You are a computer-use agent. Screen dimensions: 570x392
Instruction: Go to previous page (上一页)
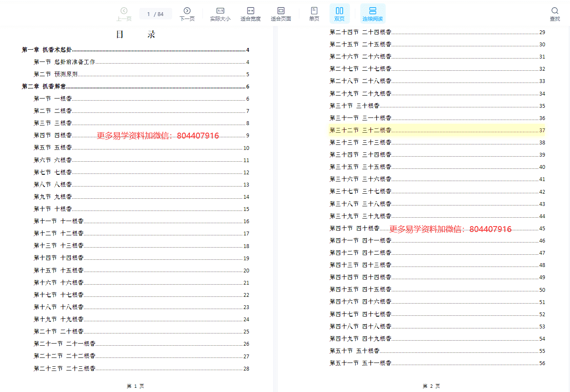(x=124, y=13)
